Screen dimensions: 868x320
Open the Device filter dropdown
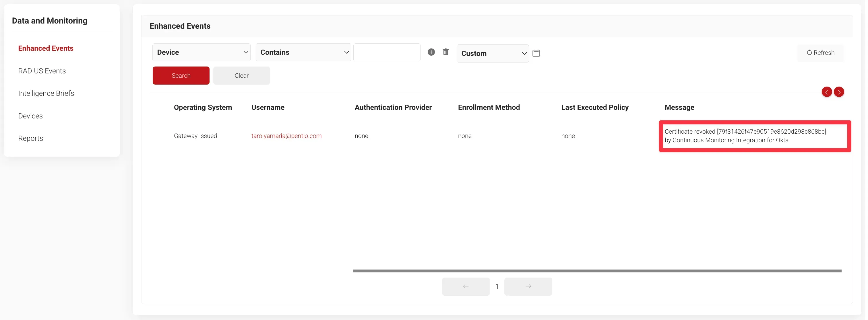coord(201,52)
